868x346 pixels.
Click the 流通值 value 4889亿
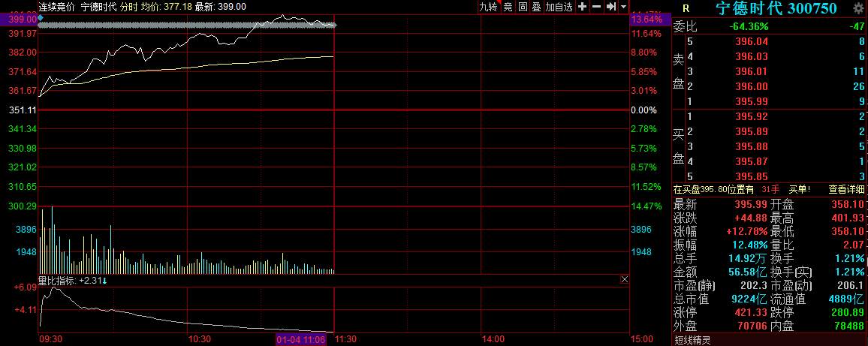846,299
